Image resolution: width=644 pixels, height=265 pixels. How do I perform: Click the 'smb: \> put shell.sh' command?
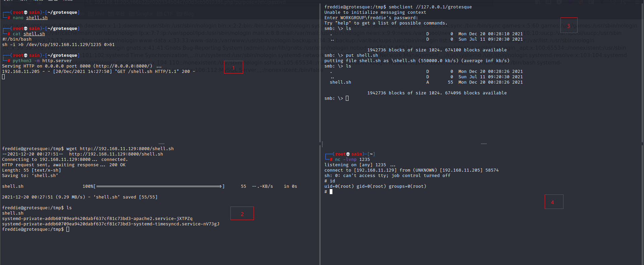pyautogui.click(x=351, y=55)
